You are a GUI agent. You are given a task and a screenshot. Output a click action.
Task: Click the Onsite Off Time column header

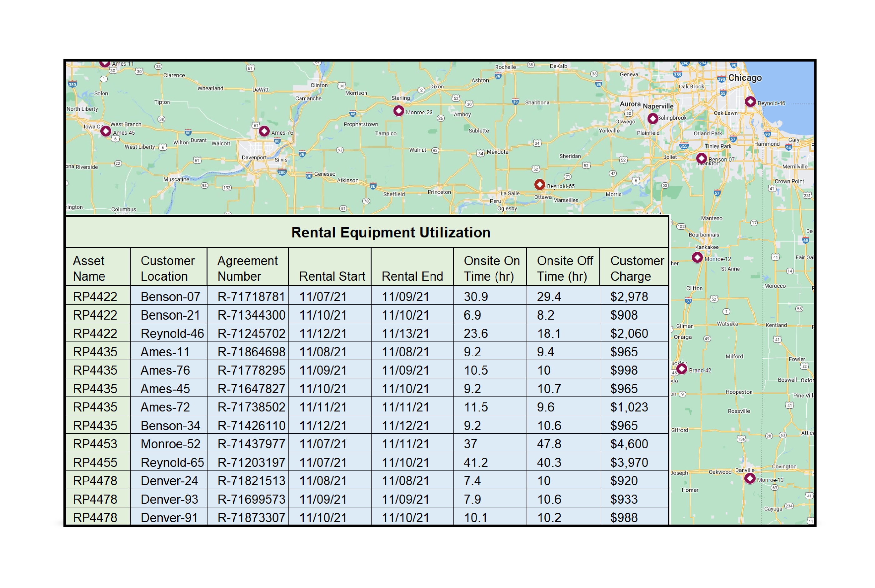(x=563, y=267)
